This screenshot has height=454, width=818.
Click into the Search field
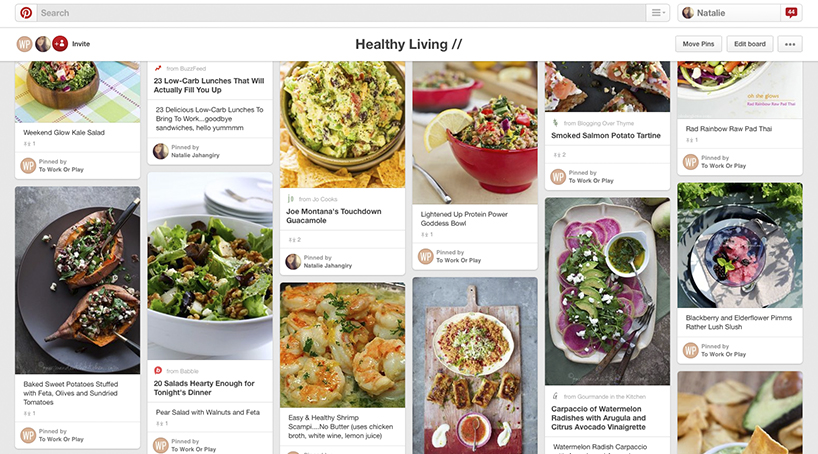(x=341, y=13)
